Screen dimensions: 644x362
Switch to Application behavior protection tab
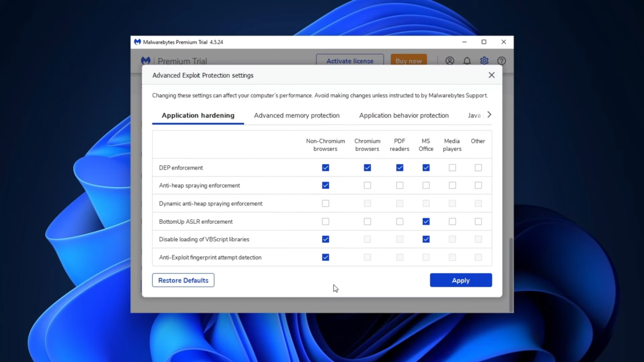pos(404,115)
